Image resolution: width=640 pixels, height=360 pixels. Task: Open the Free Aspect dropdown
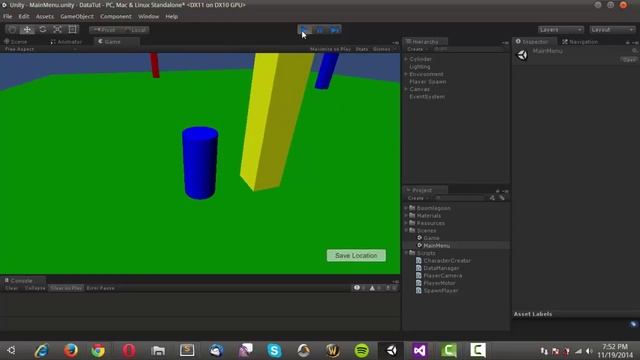(40, 49)
